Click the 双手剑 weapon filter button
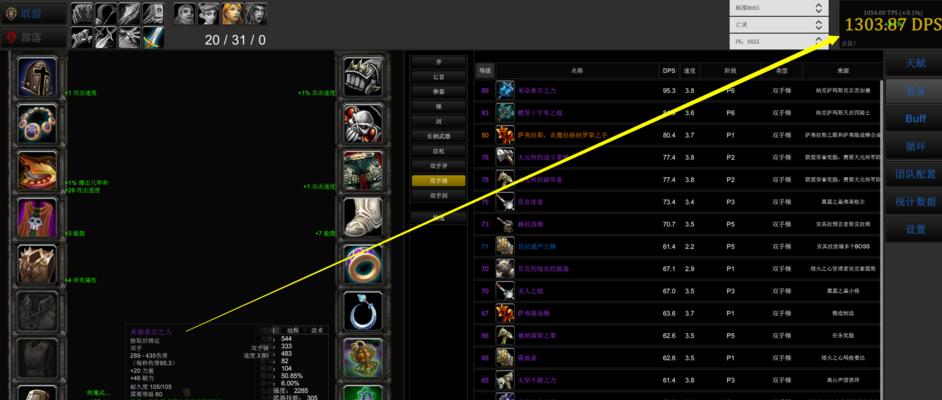The width and height of the screenshot is (942, 400). tap(439, 196)
